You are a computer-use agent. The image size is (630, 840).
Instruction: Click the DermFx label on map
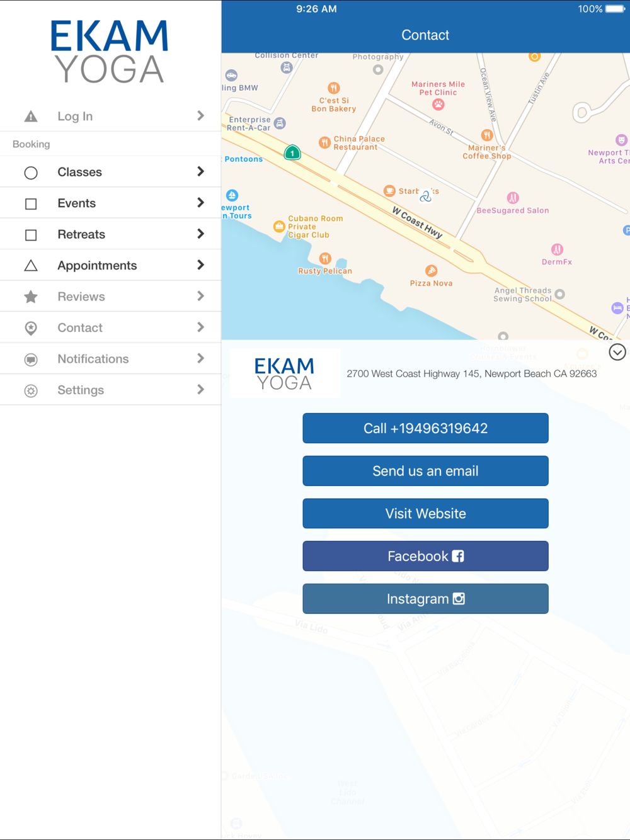coord(557,262)
